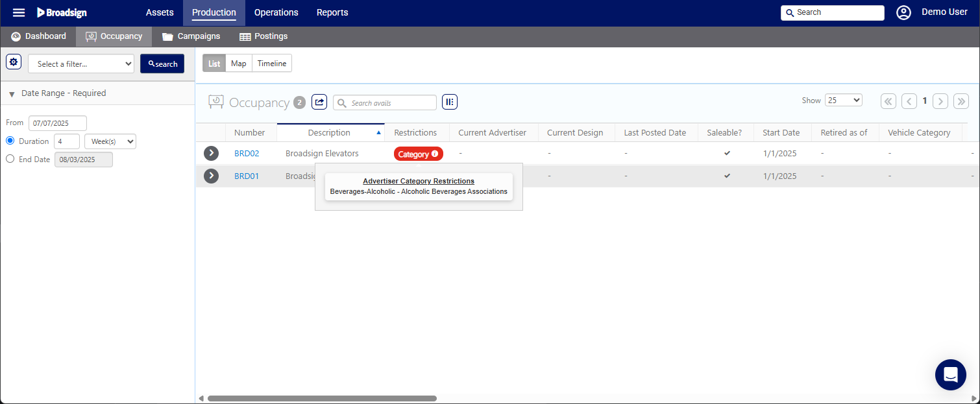Click the Broadsign logo
Viewport: 980px width, 404px height.
point(62,12)
